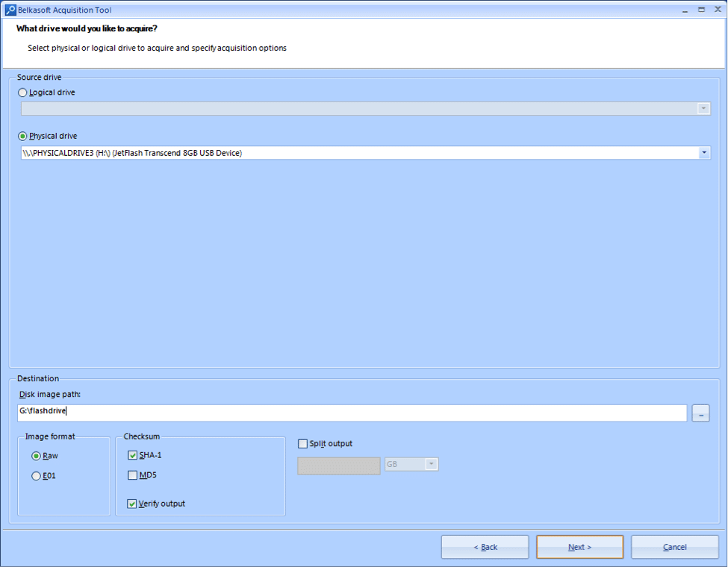The image size is (728, 567).
Task: Select the Physical drive radio button
Action: (22, 137)
